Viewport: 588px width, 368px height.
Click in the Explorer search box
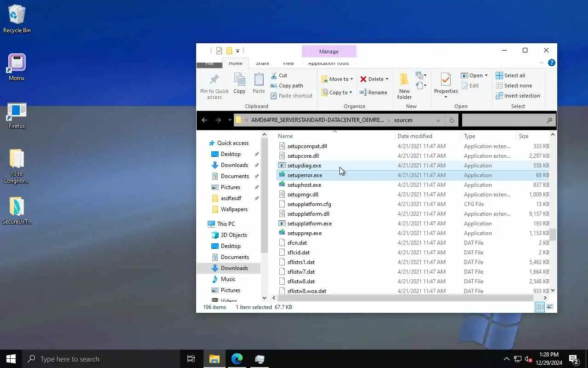point(509,120)
